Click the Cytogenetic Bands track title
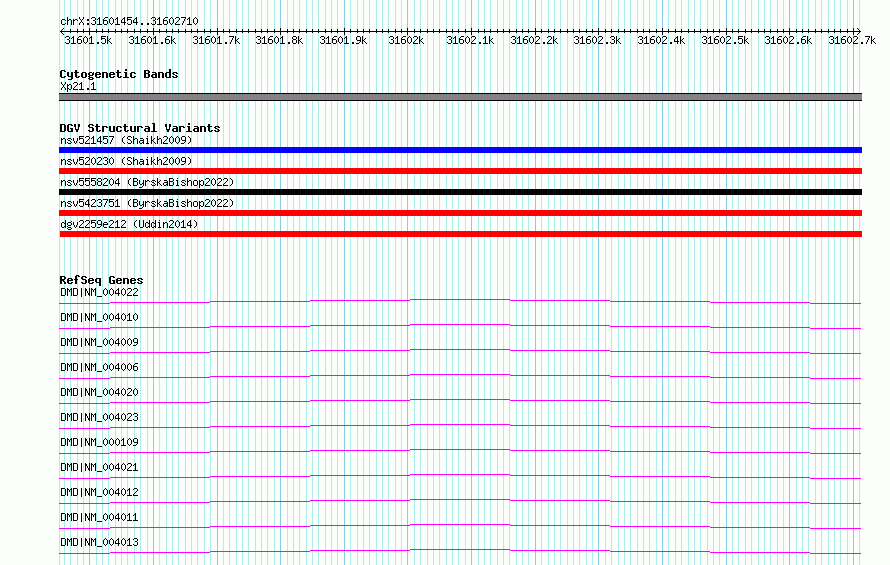Viewport: 890px width, 565px height. coord(119,74)
